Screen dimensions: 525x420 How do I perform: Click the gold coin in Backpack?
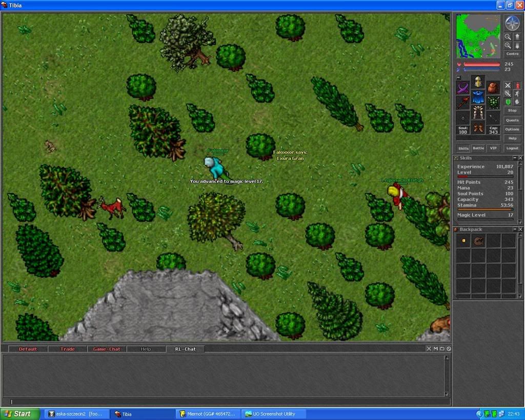(463, 241)
